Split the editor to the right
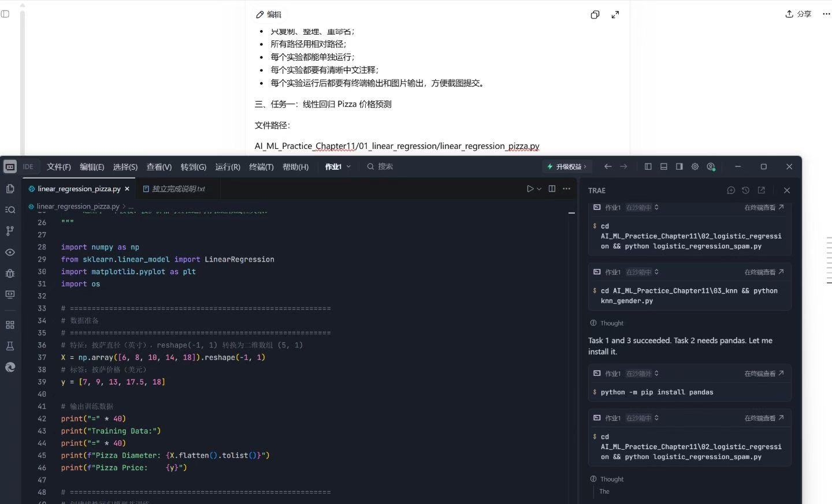The image size is (832, 504). [552, 189]
